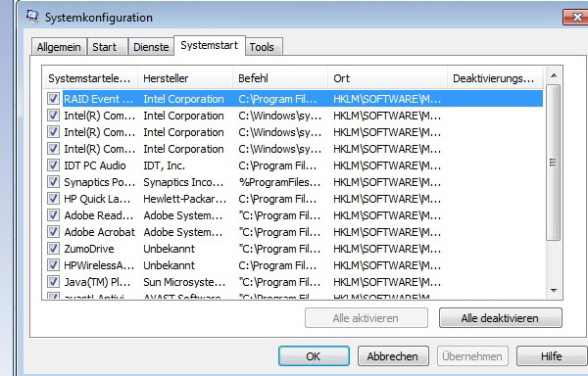Select the RAID Event row name

[99, 99]
